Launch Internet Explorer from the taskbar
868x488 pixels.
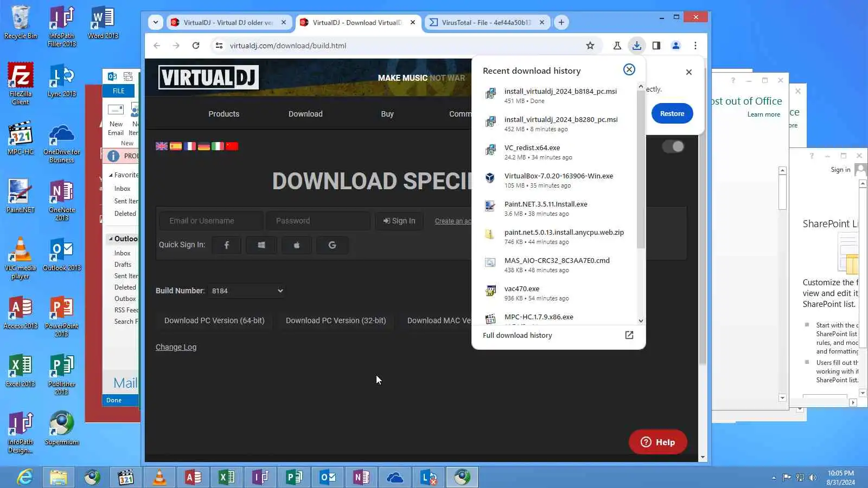pos(24,477)
